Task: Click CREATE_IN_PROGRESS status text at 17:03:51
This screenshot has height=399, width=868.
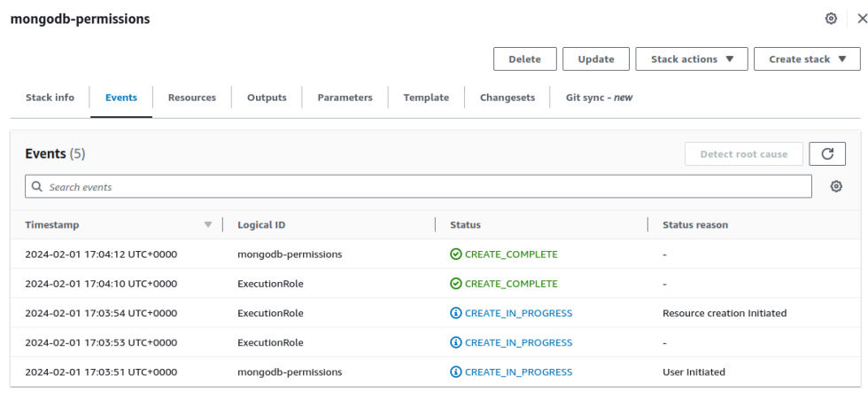Action: coord(519,372)
